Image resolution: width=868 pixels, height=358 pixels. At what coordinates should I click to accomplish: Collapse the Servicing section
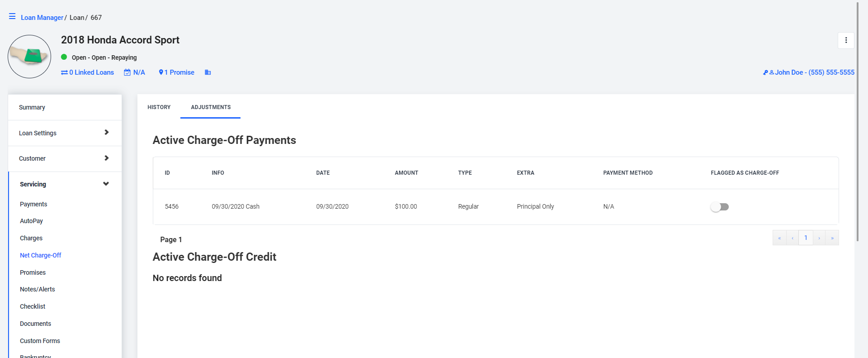(x=65, y=184)
